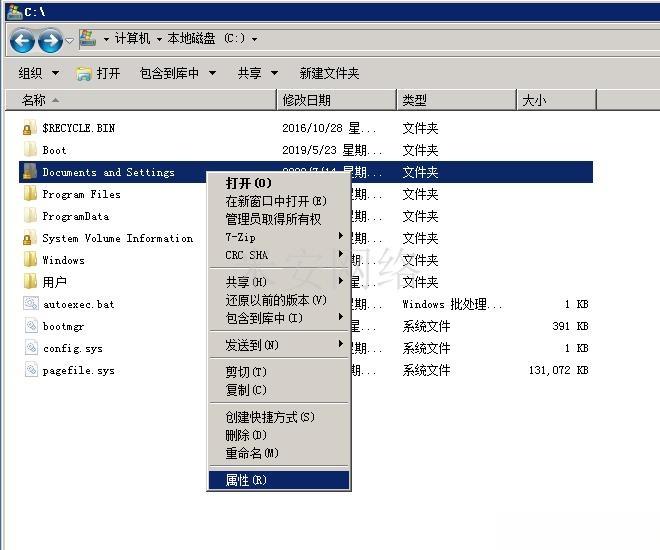Viewport: 660px width, 550px height.
Task: Open the 共享 toolbar dropdown
Action: 258,73
